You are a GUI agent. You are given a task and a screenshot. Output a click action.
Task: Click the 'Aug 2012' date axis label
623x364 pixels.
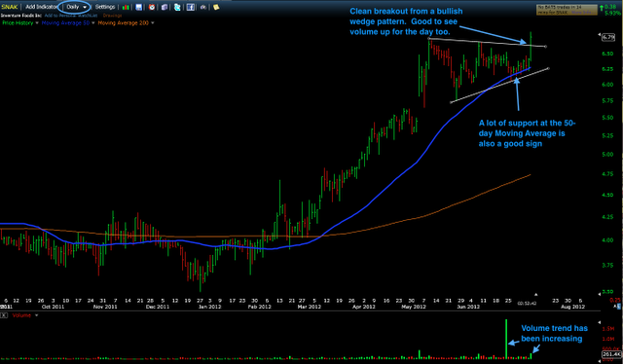[x=572, y=307]
